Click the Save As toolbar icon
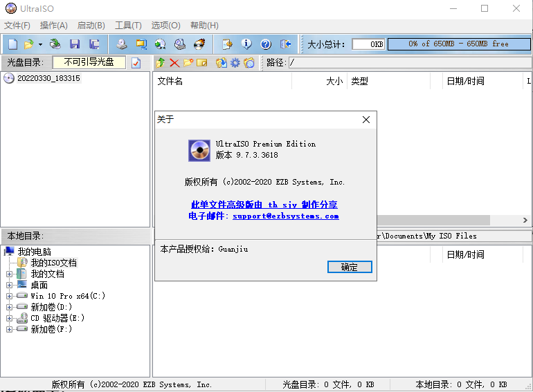This screenshot has width=533, height=392. click(94, 44)
